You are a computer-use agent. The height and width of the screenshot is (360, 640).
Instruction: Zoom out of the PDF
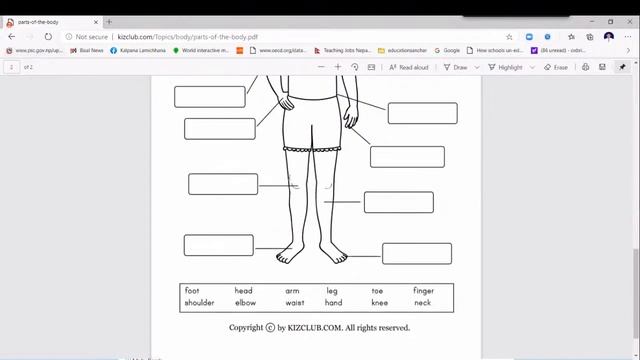click(x=321, y=67)
